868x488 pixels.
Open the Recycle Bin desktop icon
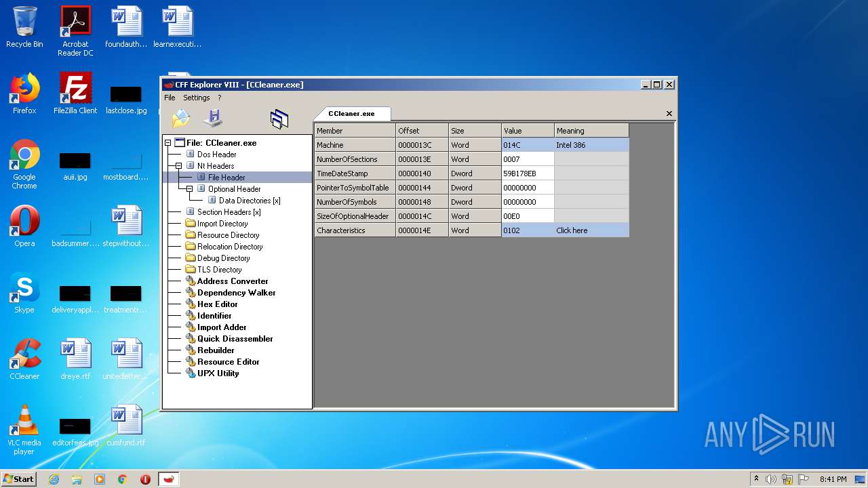[x=24, y=27]
